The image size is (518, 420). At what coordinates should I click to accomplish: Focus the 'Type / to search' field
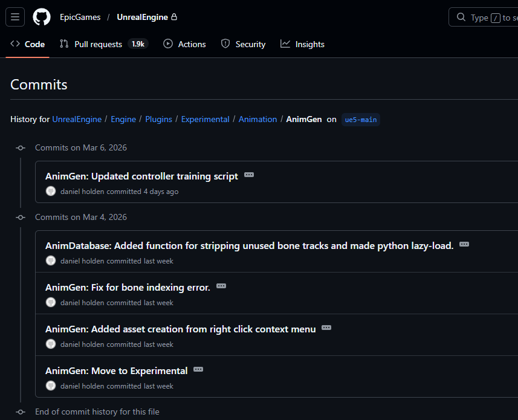(x=484, y=17)
